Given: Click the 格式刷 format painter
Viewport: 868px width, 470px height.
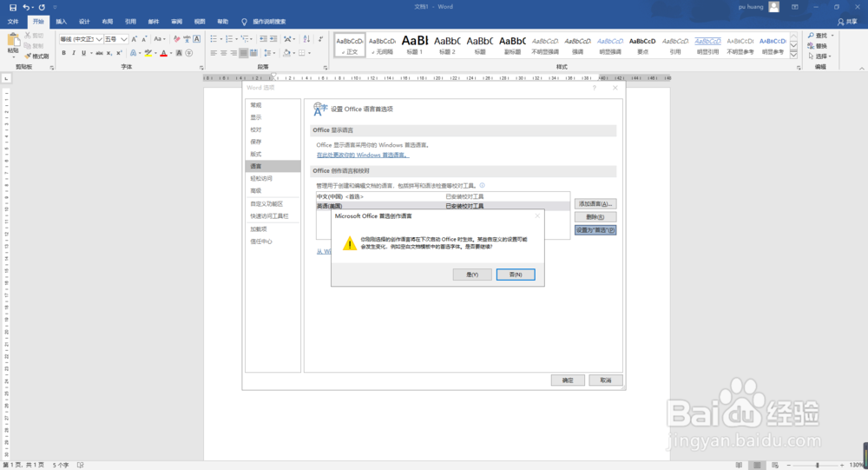Looking at the screenshot, I should [36, 56].
